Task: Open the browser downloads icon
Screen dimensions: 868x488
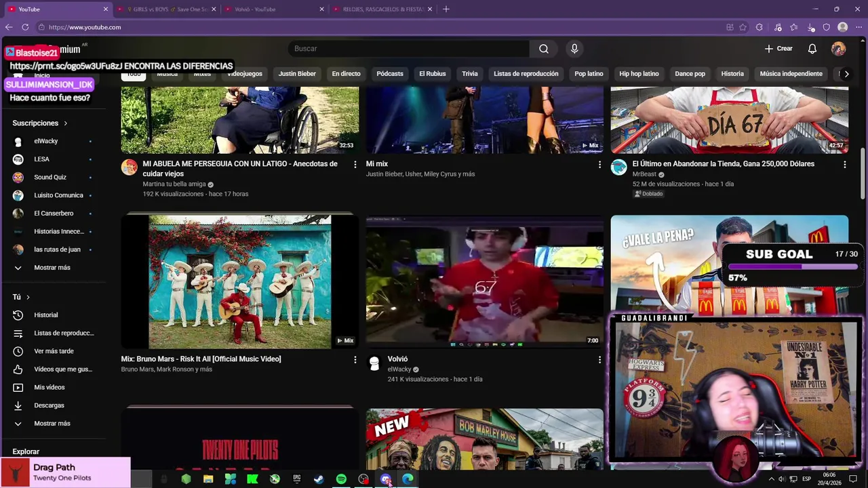Action: [811, 27]
